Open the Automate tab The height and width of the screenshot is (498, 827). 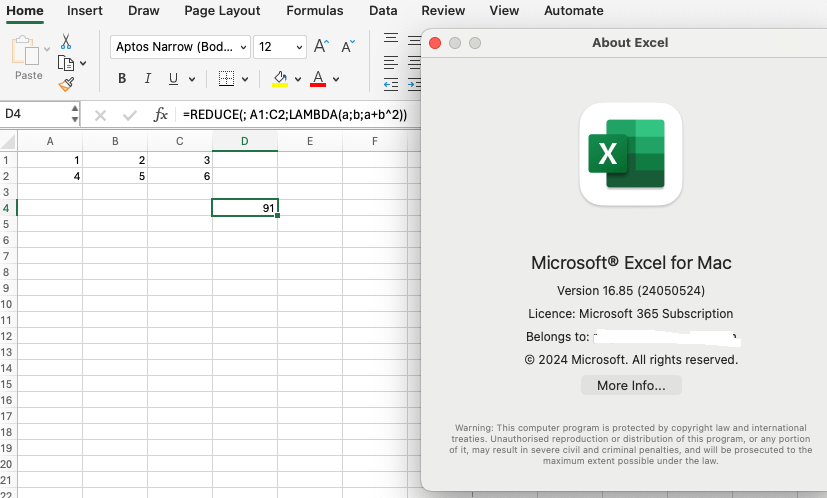click(573, 11)
